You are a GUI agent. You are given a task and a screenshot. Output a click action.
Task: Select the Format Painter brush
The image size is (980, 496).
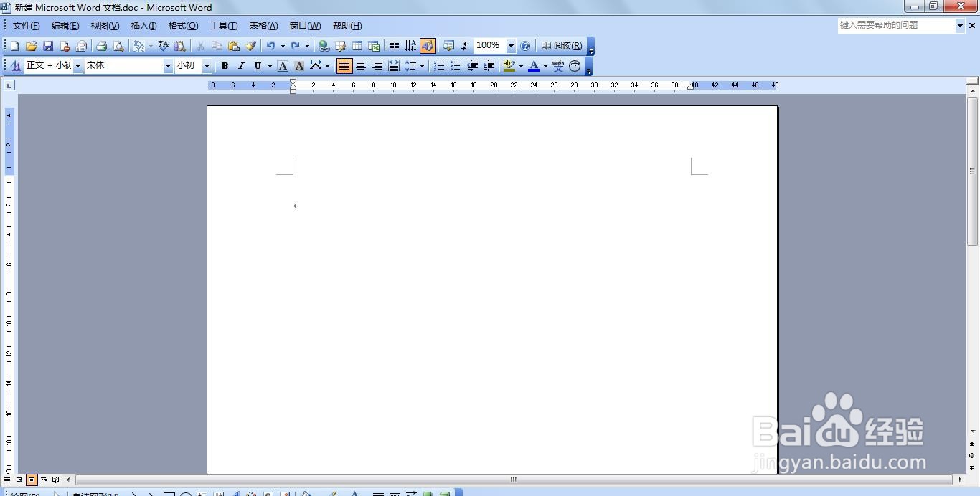[x=250, y=46]
